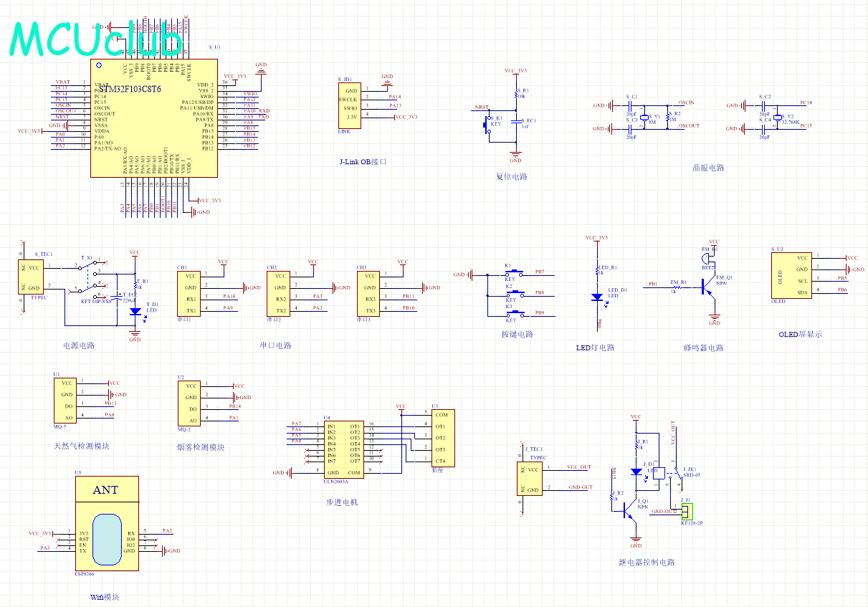Click the NRST net label at reset circuit

(481, 107)
